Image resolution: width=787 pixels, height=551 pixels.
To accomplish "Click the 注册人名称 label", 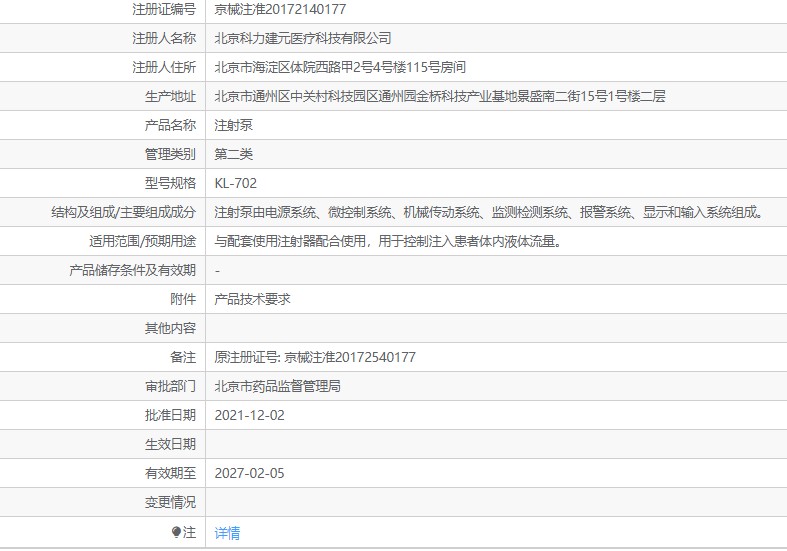I will coord(164,38).
